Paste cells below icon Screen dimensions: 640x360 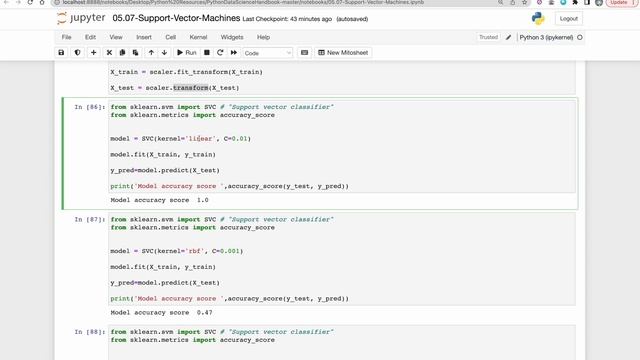[x=135, y=53]
